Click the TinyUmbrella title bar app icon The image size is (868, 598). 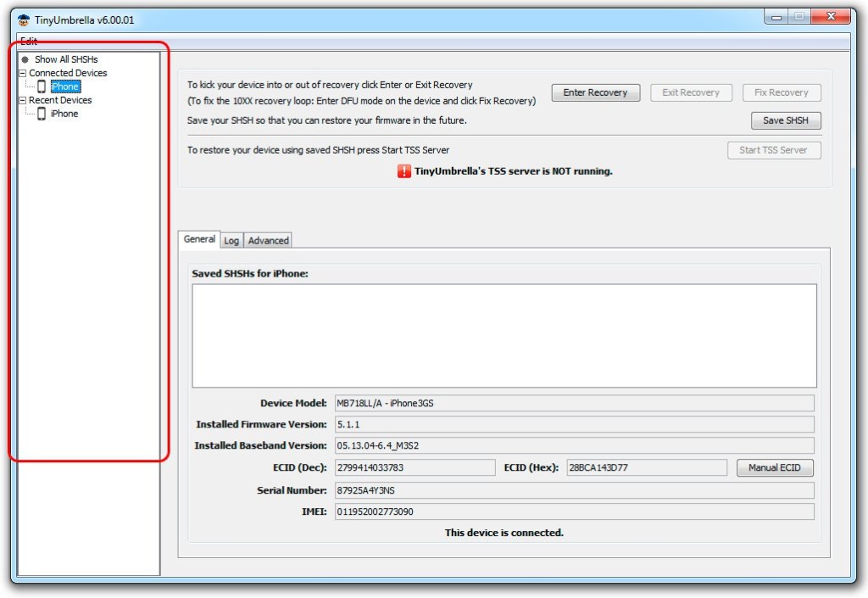[x=24, y=20]
